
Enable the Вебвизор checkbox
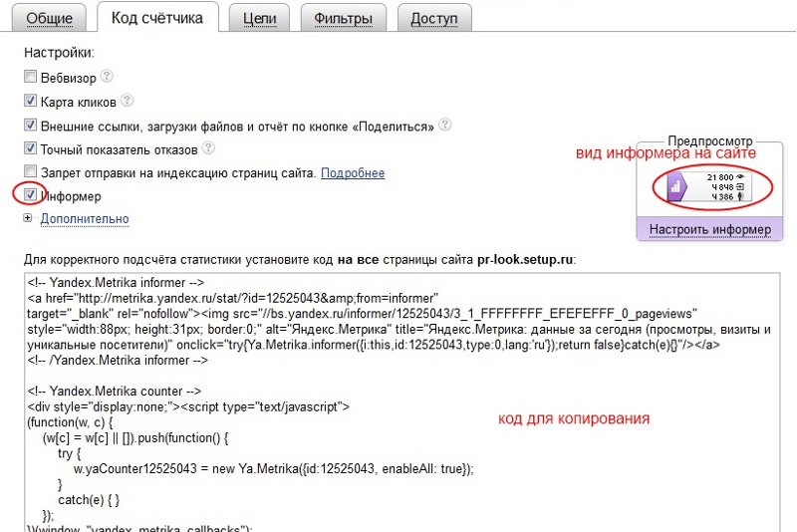point(31,78)
